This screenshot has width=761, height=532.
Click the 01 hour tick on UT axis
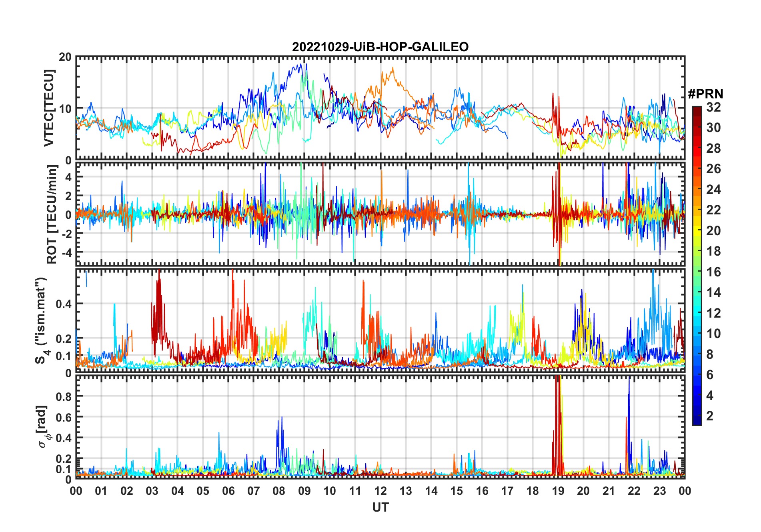click(101, 491)
